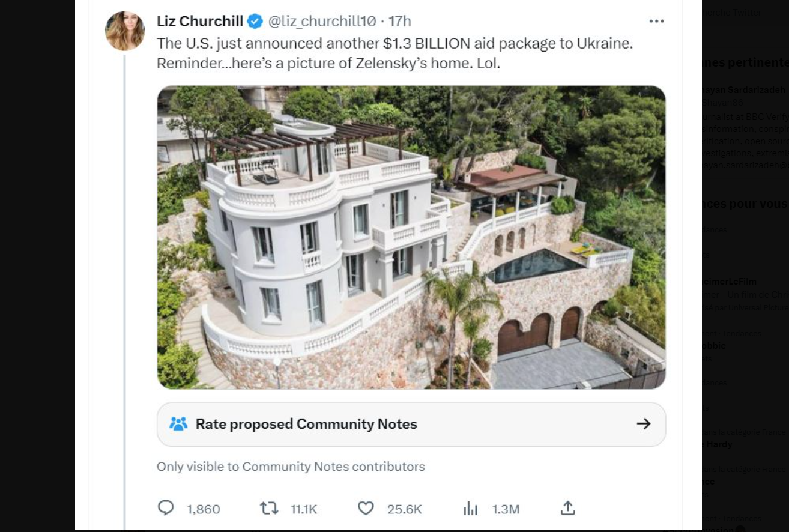Image resolution: width=789 pixels, height=532 pixels.
Task: Open Liz Churchill's profile avatar
Action: tap(125, 31)
